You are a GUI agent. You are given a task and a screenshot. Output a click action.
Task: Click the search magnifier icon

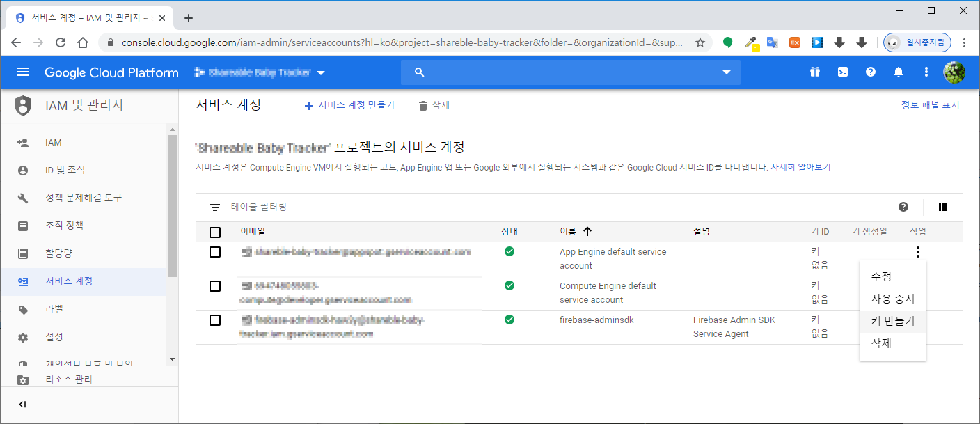pos(419,72)
